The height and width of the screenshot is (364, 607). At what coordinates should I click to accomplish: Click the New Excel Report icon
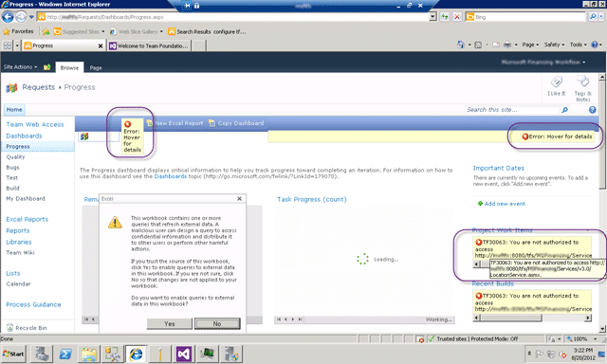(150, 123)
